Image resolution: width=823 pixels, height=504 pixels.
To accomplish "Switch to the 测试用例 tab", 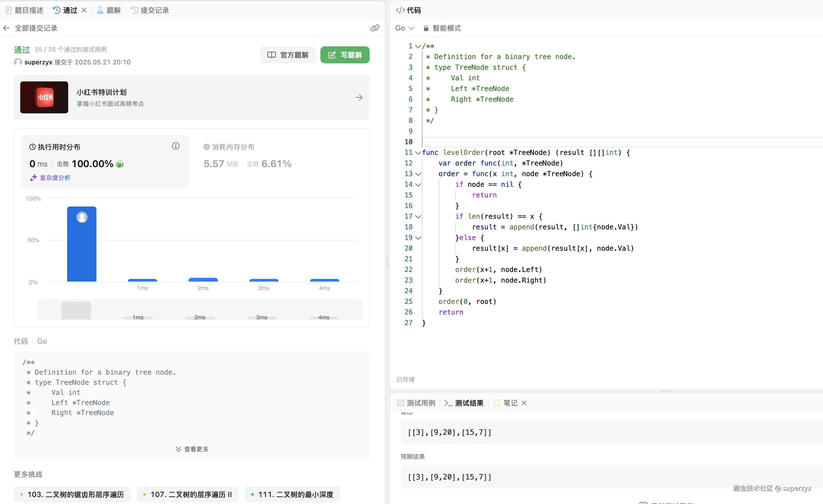I will (416, 403).
